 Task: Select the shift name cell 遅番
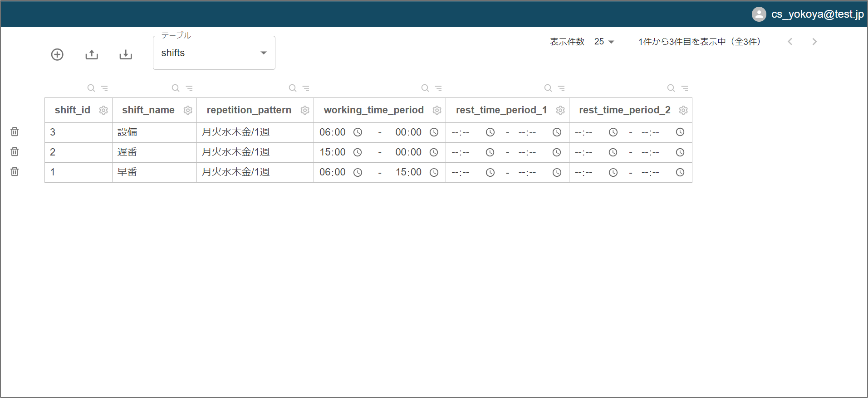coord(154,152)
